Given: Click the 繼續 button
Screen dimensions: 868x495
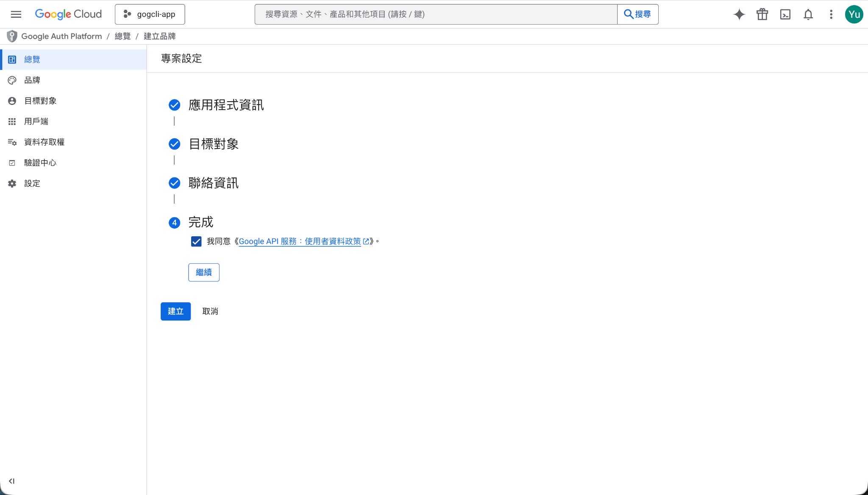Looking at the screenshot, I should coord(203,272).
